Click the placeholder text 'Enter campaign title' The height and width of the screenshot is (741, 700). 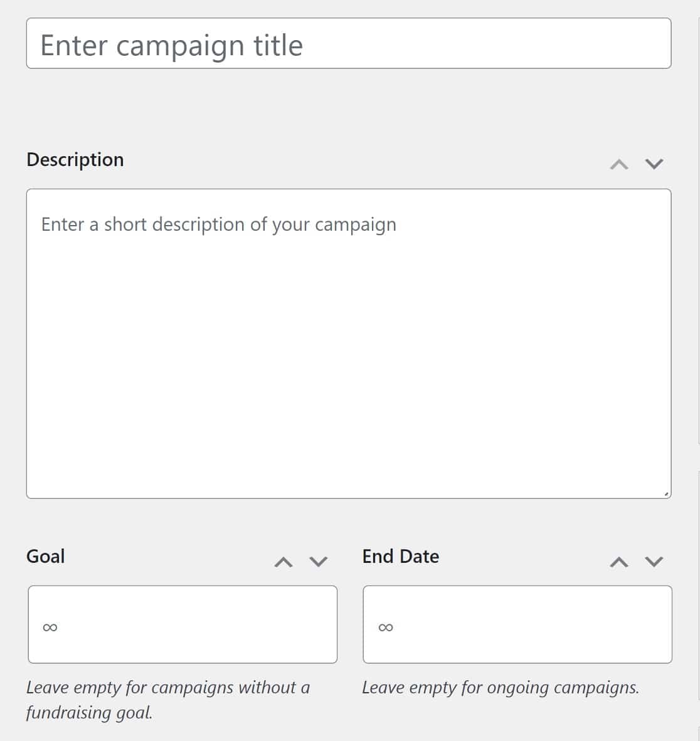[171, 46]
